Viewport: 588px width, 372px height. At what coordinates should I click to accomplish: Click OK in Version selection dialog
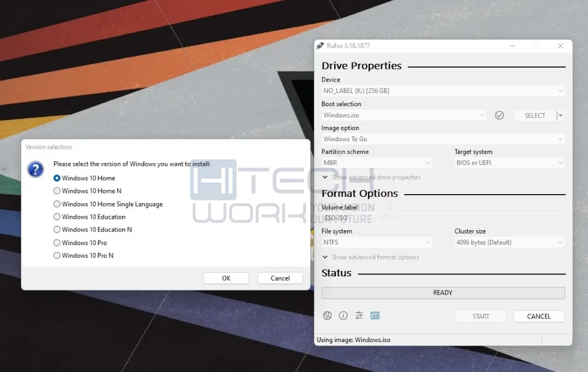[x=226, y=278]
